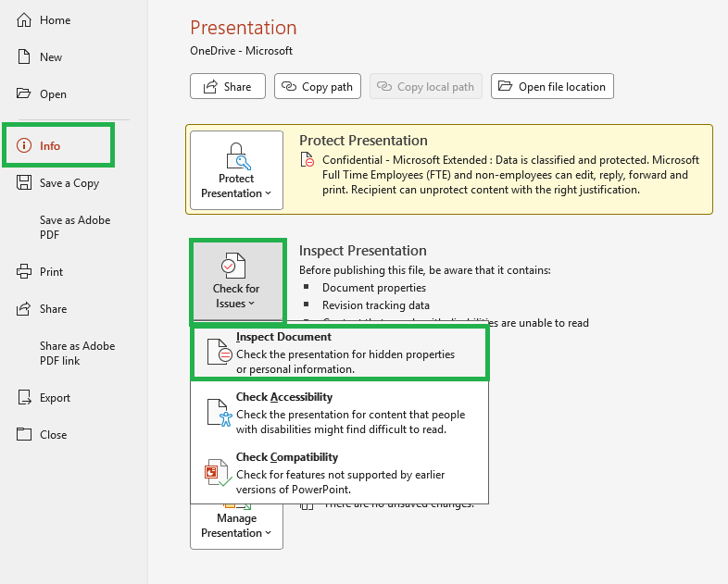Select New in the sidebar
The width and height of the screenshot is (728, 584).
[51, 57]
